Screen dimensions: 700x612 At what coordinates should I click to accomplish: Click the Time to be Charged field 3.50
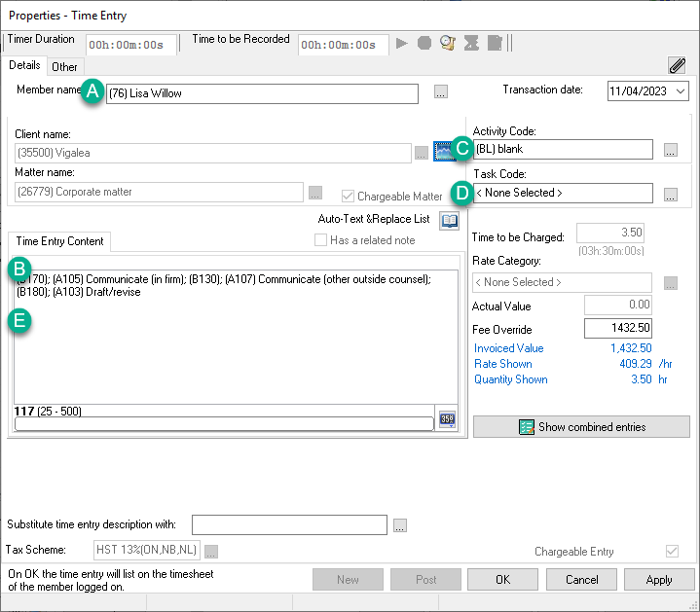(x=610, y=233)
